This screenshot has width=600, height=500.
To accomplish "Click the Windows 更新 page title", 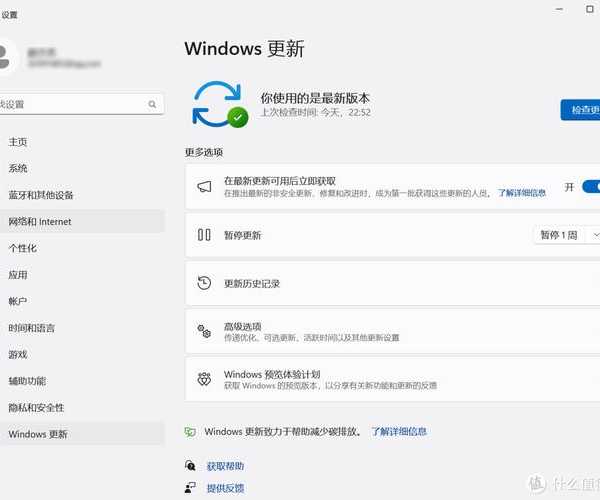I will 244,49.
